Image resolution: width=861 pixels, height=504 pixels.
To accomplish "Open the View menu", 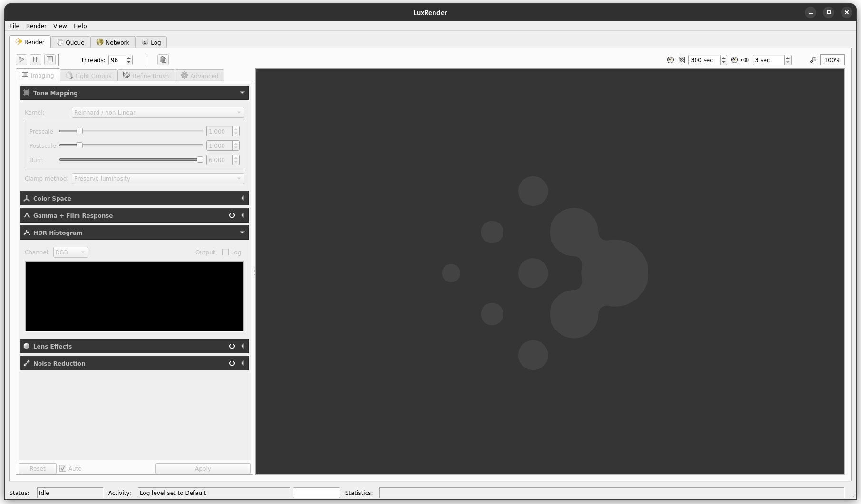I will point(60,26).
